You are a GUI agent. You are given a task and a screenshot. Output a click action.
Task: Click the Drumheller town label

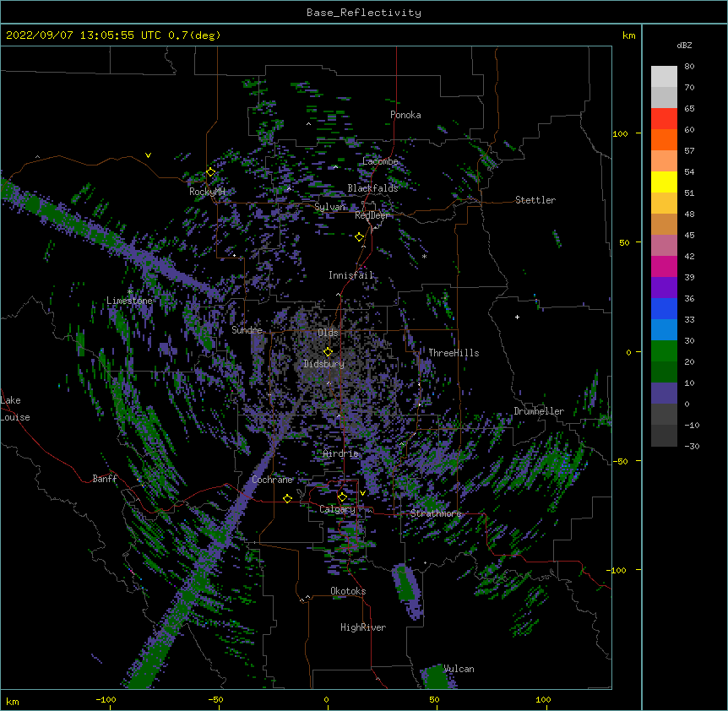pyautogui.click(x=539, y=411)
